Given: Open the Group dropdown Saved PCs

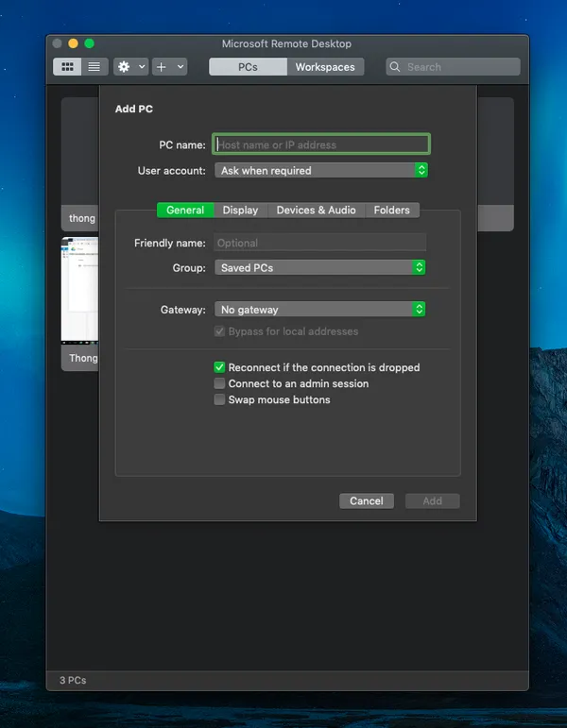Looking at the screenshot, I should [x=319, y=267].
